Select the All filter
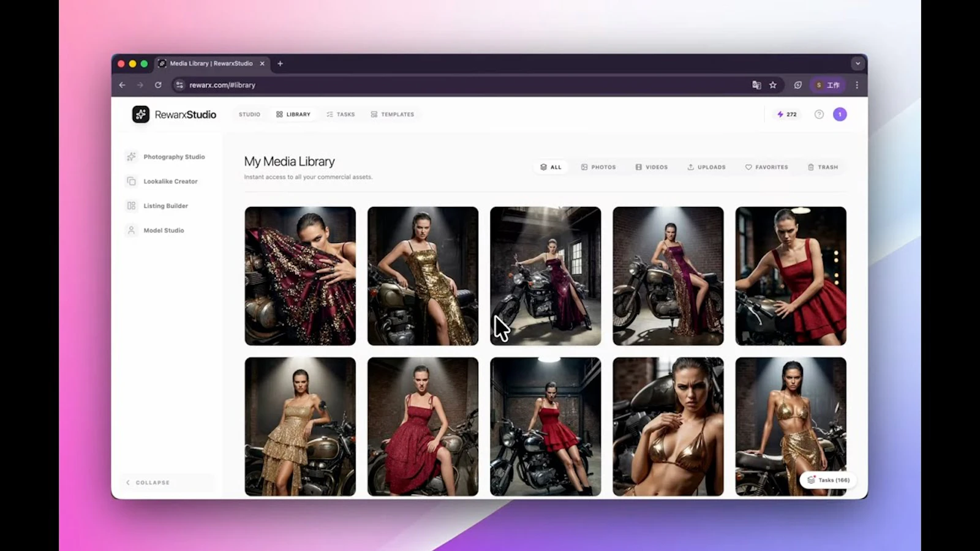Screen dimensions: 980x551 coord(551,167)
